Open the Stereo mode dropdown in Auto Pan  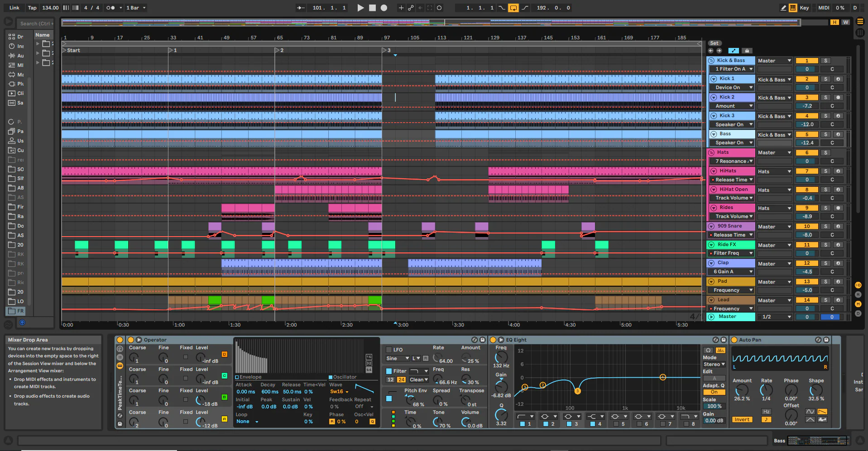715,364
